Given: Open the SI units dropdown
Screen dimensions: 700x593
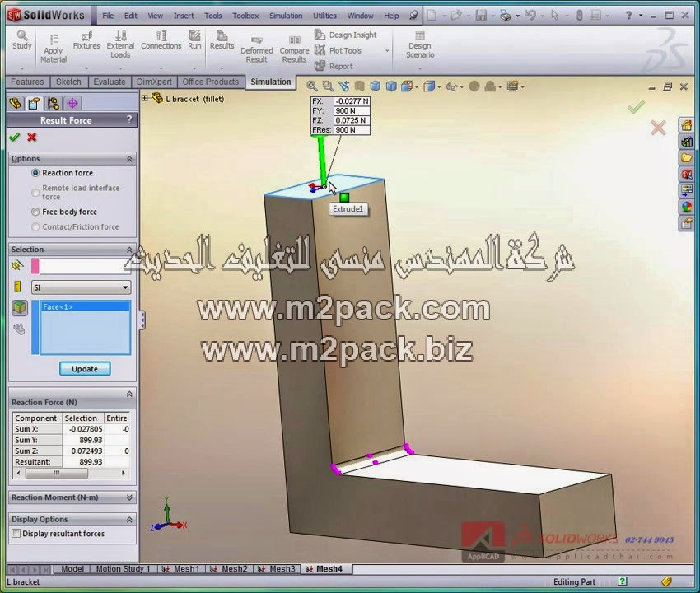Looking at the screenshot, I should pos(82,287).
